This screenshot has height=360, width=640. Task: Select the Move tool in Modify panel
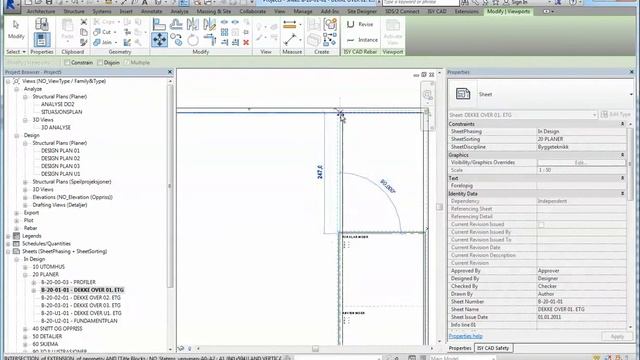pyautogui.click(x=159, y=40)
